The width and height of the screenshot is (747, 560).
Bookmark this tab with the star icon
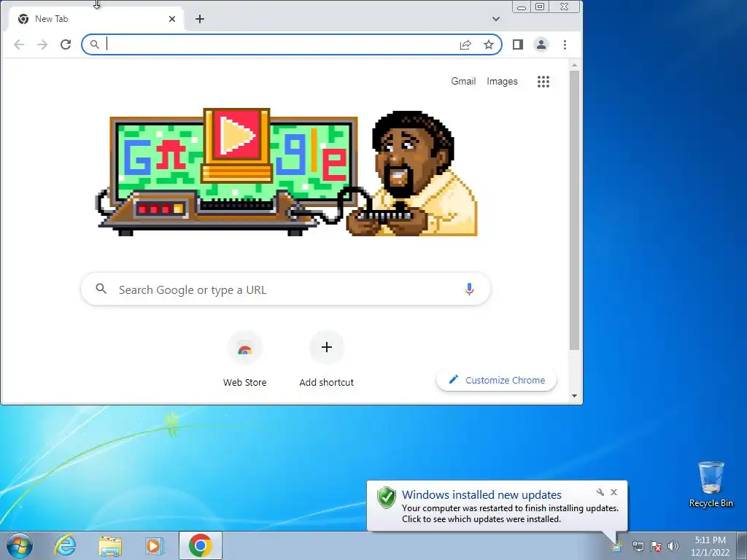click(489, 44)
